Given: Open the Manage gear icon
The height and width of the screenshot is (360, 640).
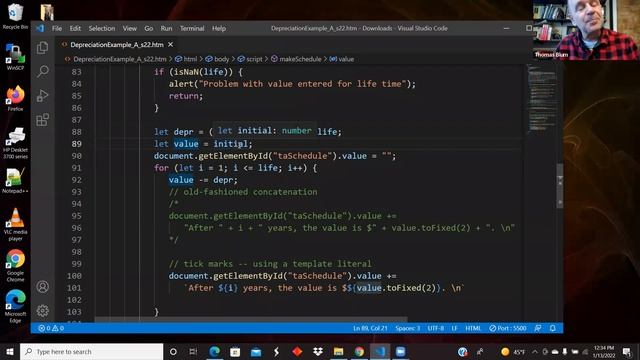Looking at the screenshot, I should pyautogui.click(x=42, y=311).
